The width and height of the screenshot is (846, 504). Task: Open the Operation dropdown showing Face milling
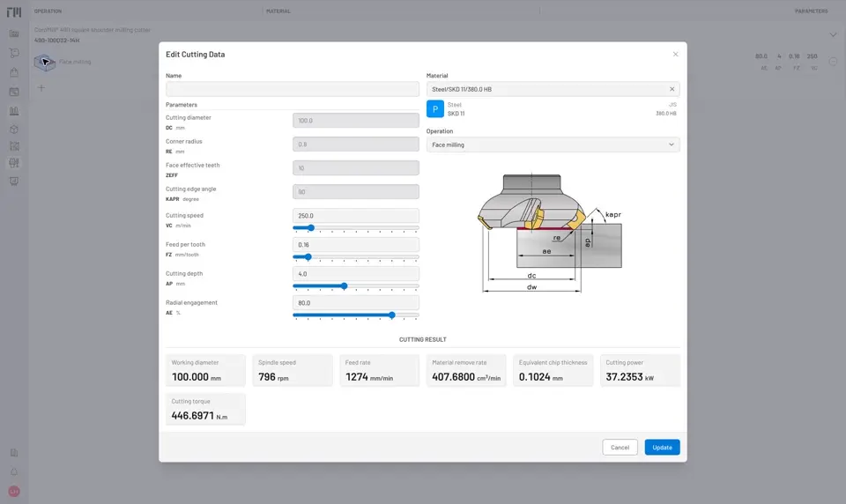click(x=553, y=145)
